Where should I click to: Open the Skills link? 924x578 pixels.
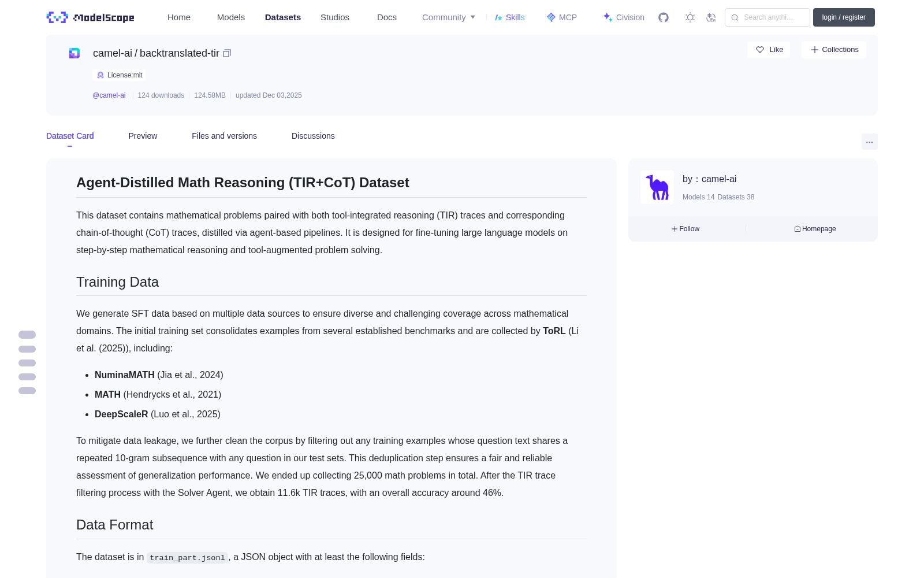pos(510,17)
